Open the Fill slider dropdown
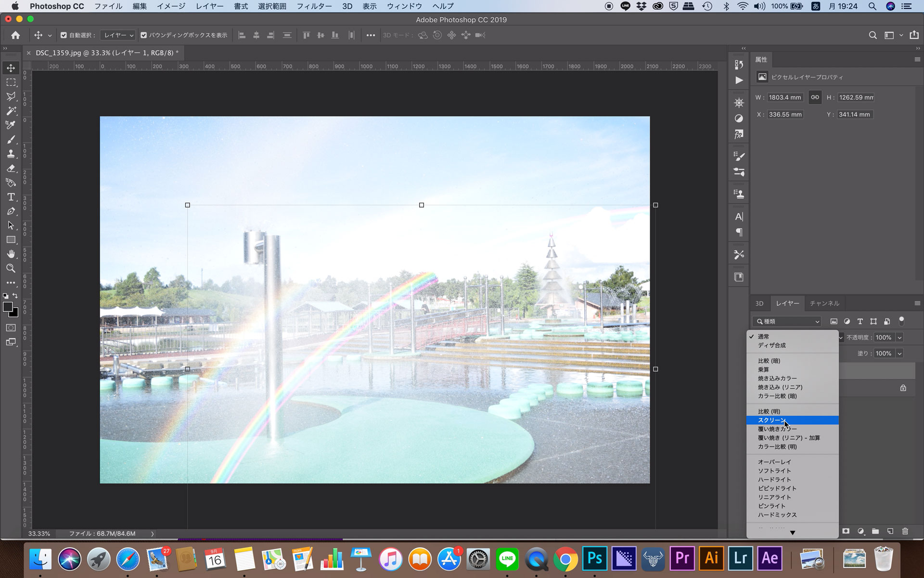The image size is (924, 578). coord(899,354)
